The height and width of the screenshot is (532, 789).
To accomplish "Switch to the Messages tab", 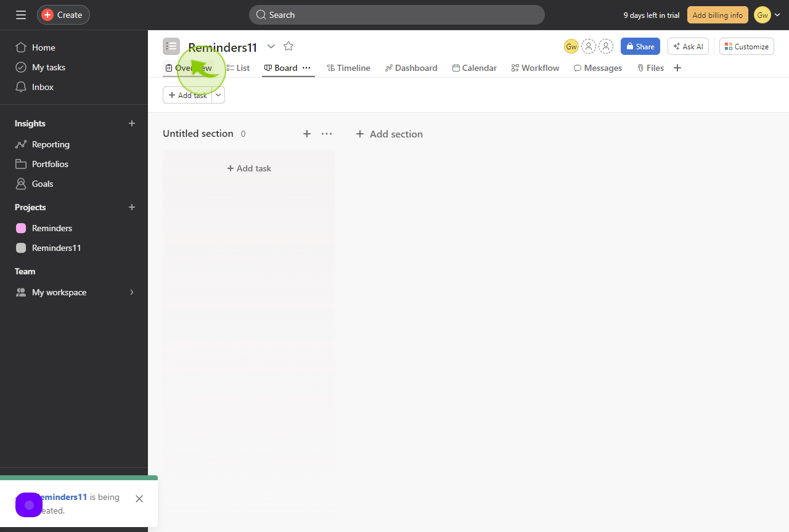I will (598, 68).
